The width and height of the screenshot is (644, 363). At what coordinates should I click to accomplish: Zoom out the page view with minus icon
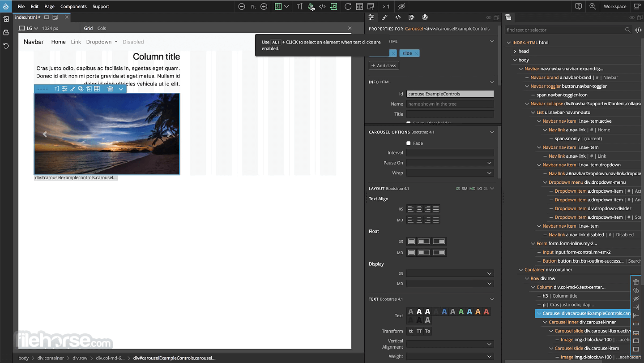pyautogui.click(x=242, y=6)
